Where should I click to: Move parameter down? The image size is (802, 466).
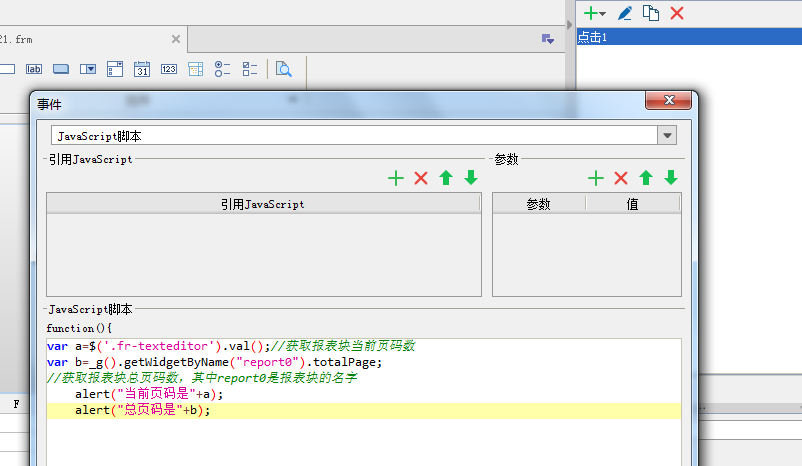point(671,178)
